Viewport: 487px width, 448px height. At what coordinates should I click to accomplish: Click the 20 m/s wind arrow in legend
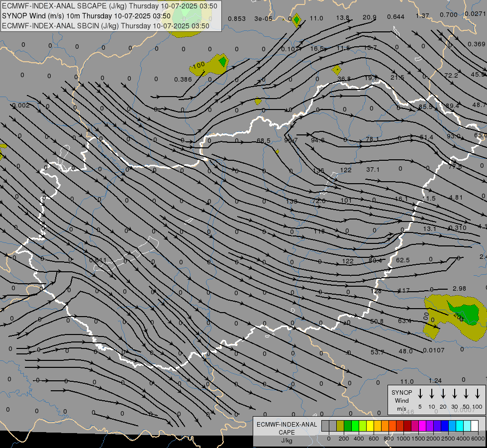coord(443,394)
